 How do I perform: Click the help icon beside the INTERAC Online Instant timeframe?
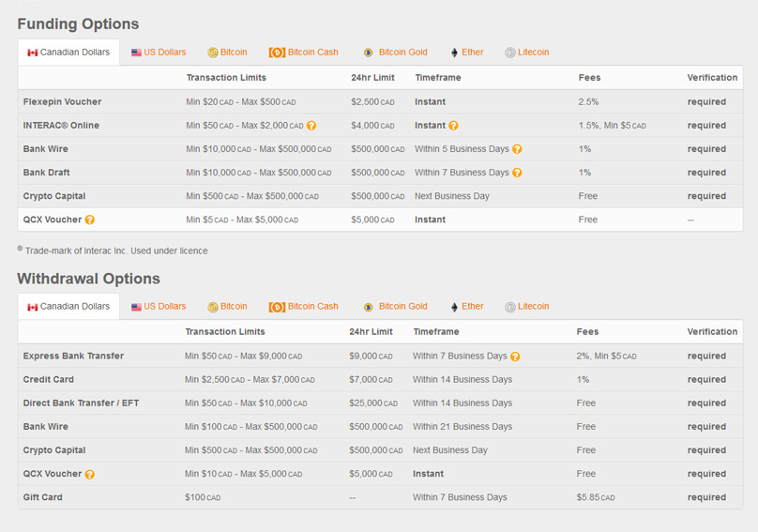453,126
